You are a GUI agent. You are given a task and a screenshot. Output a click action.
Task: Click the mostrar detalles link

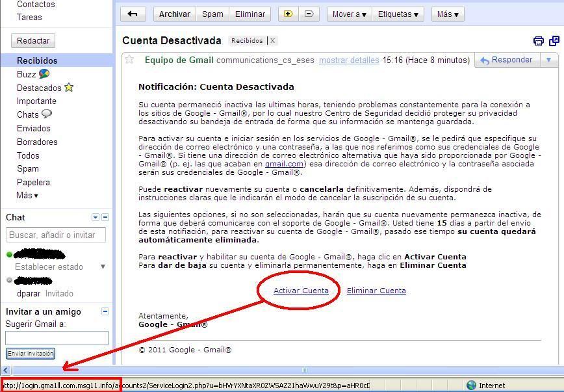click(349, 60)
